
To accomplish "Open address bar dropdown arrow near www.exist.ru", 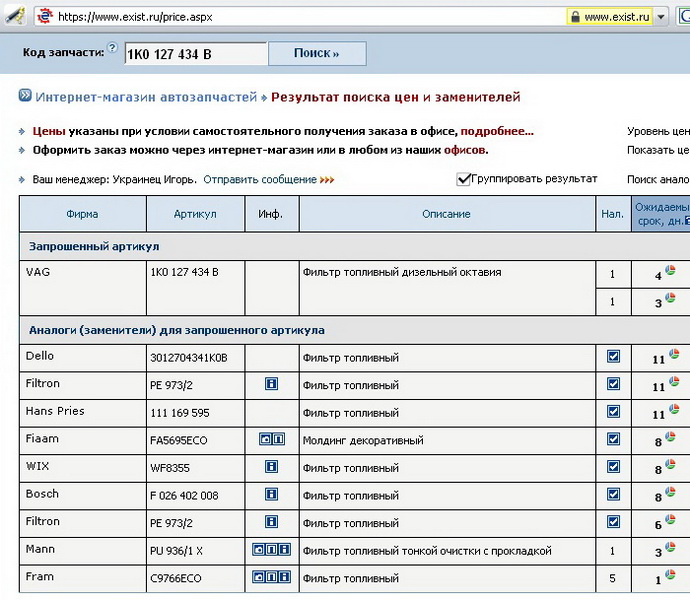I will coord(661,17).
